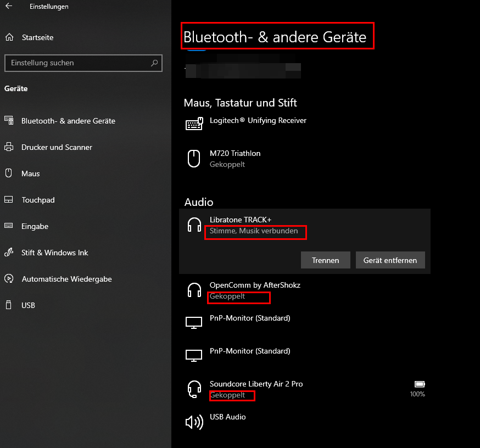Click the USB sidebar icon
Image resolution: width=480 pixels, height=448 pixels.
tap(9, 305)
